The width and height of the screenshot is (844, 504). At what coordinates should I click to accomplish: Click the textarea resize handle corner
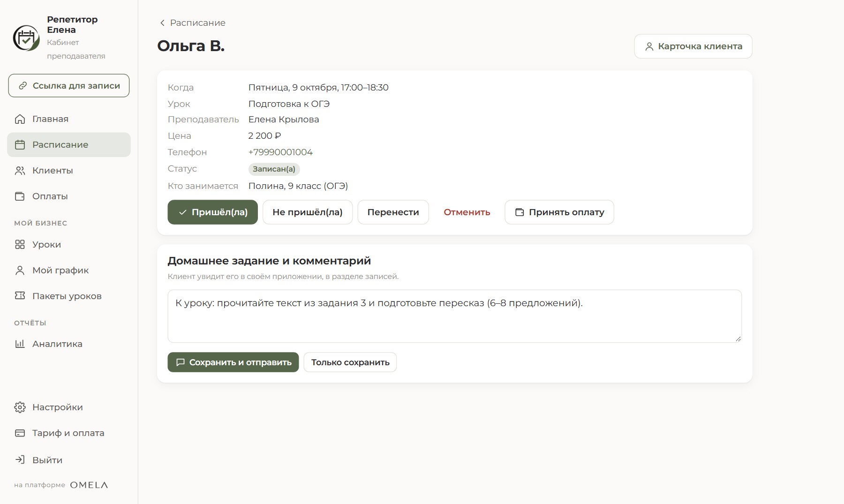(x=738, y=339)
